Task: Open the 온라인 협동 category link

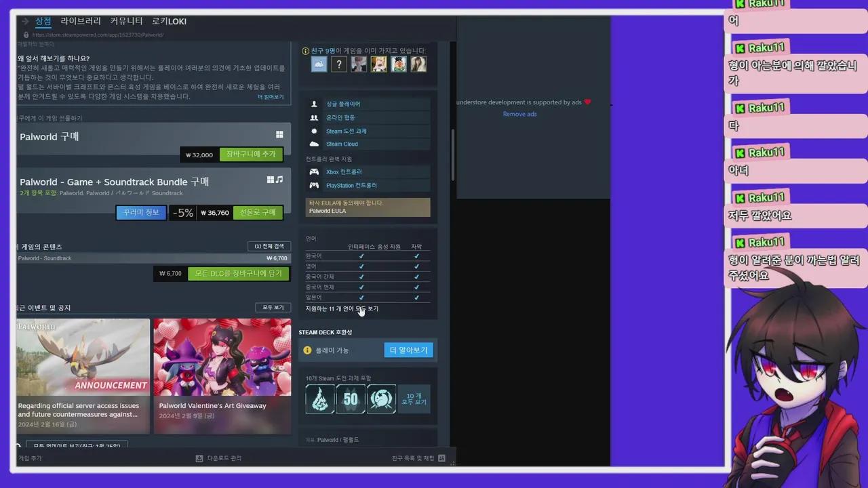Action: (x=340, y=118)
